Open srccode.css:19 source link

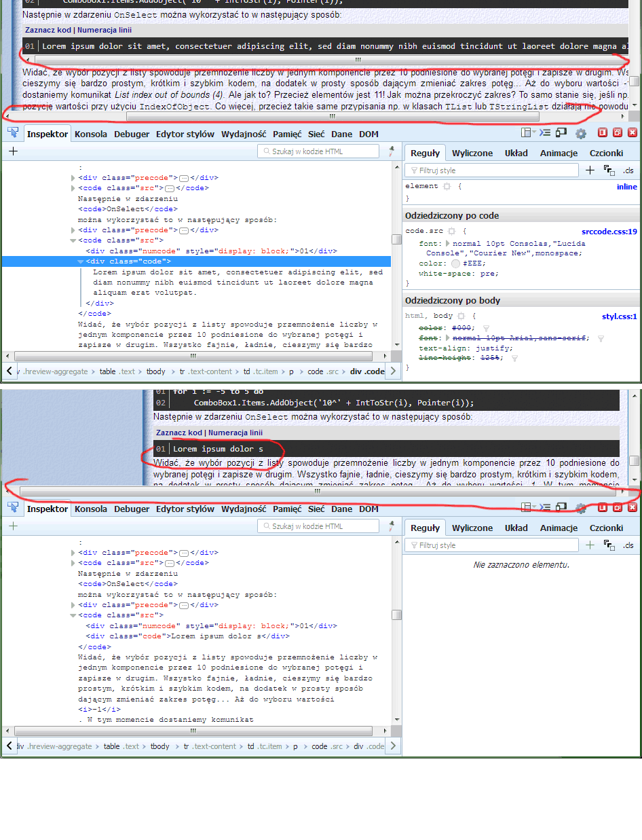coord(609,232)
